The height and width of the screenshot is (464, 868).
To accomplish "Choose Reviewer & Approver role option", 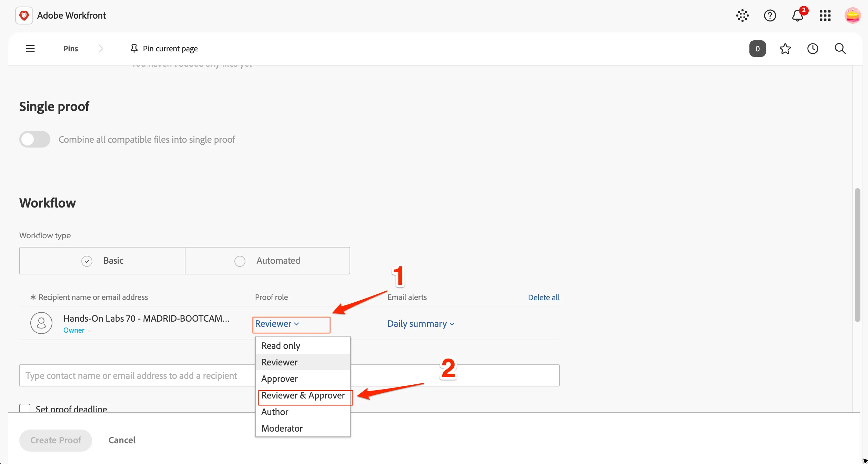I will (303, 395).
